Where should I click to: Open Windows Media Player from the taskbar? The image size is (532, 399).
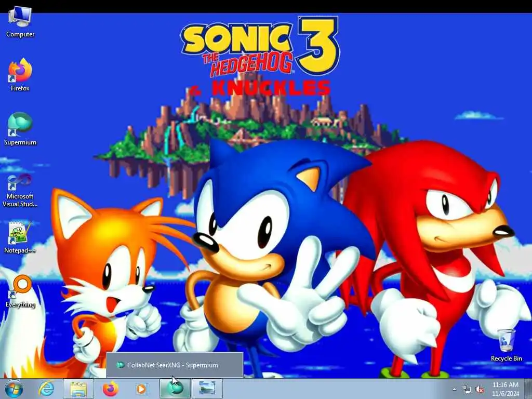tap(142, 389)
